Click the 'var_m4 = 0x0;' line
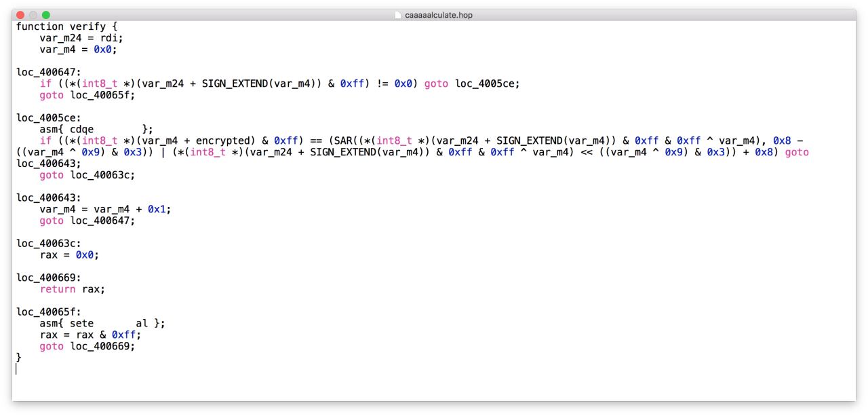This screenshot has height=416, width=868. pos(79,50)
